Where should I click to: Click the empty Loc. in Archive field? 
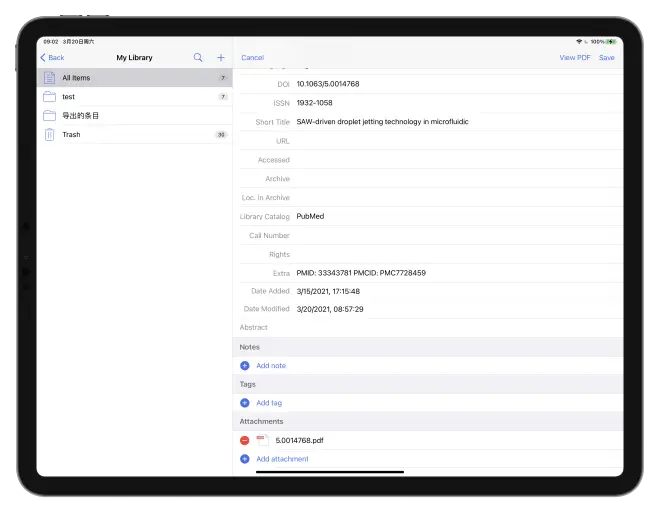[459, 198]
